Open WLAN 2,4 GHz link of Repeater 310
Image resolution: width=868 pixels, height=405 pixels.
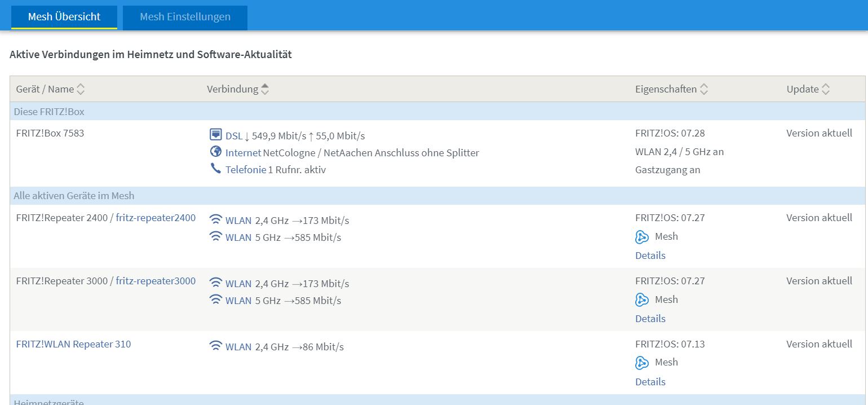click(x=238, y=347)
